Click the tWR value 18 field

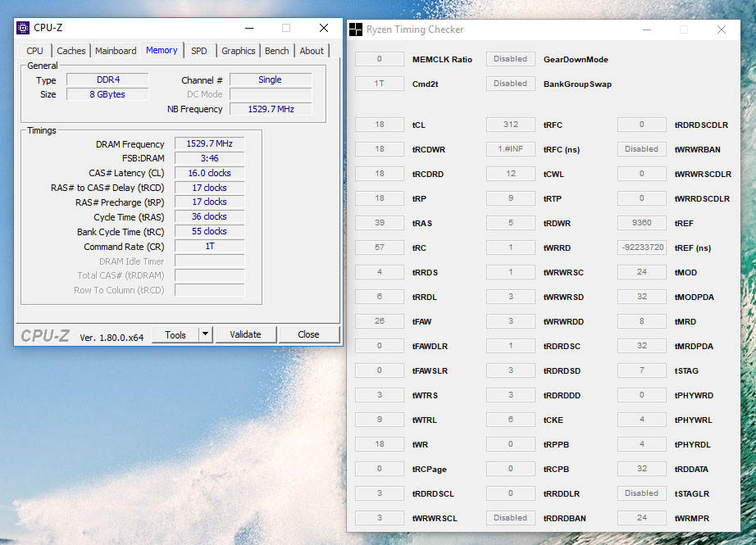point(380,444)
